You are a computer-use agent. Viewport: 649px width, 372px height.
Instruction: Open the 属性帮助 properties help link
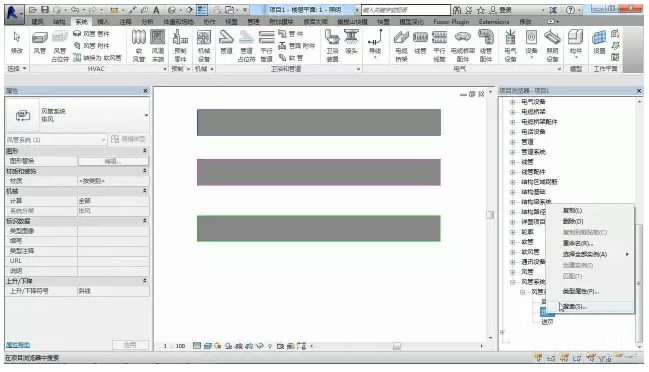coord(18,345)
